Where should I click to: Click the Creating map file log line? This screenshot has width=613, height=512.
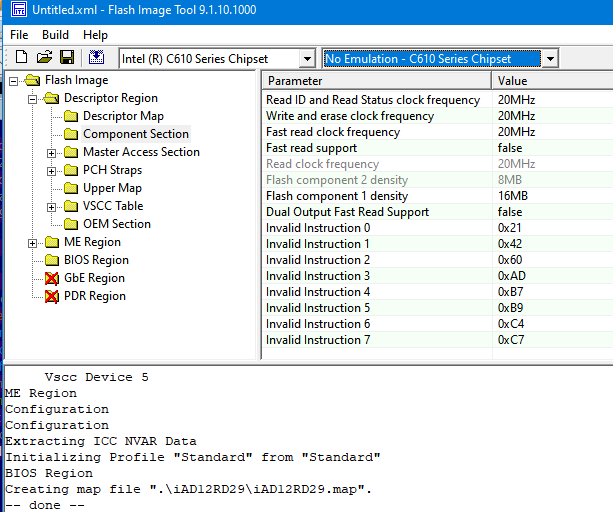click(188, 489)
